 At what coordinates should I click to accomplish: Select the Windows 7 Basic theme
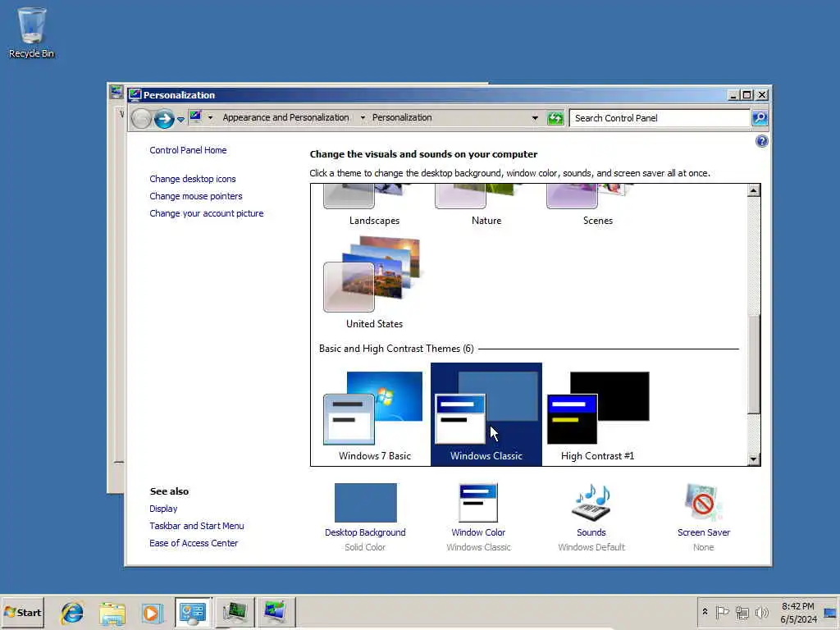tap(374, 416)
